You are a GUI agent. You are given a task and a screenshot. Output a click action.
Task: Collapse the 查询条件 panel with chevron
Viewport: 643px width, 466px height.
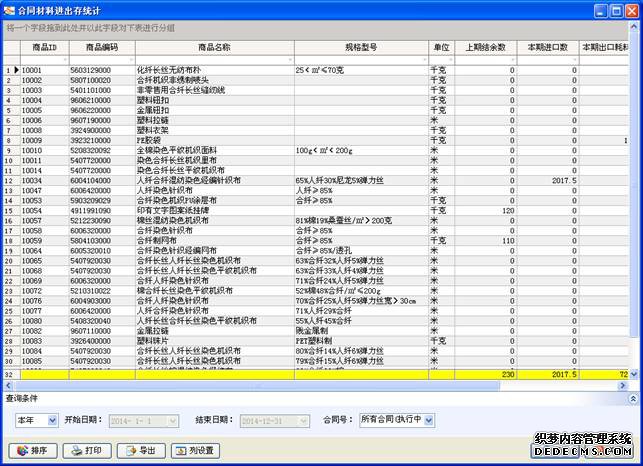[x=633, y=398]
